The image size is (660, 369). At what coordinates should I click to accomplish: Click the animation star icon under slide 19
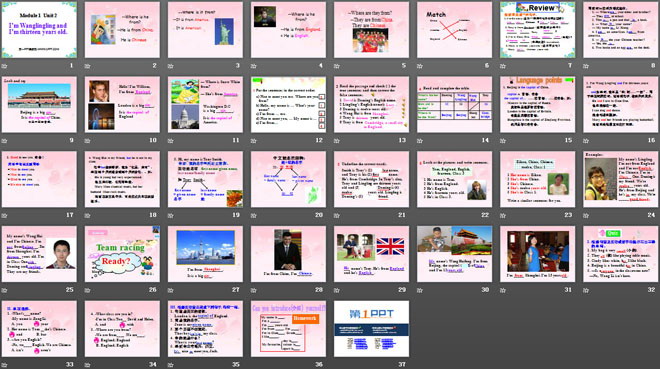point(171,215)
